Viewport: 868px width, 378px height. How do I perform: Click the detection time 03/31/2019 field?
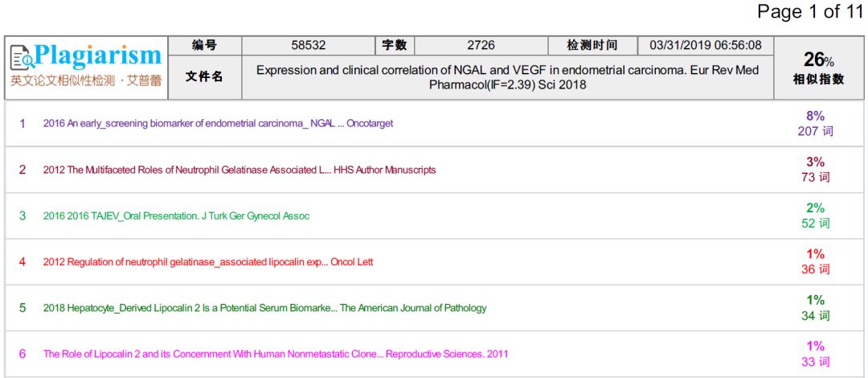(x=705, y=46)
